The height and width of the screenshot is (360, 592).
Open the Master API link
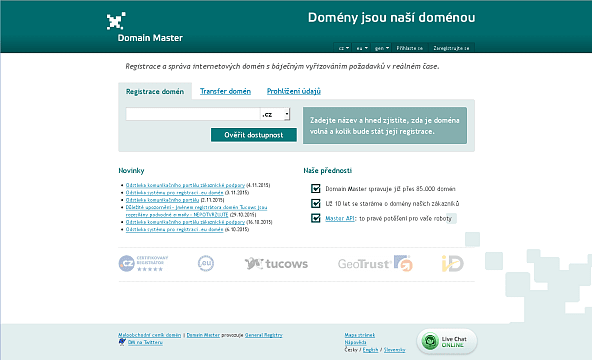[x=340, y=218]
